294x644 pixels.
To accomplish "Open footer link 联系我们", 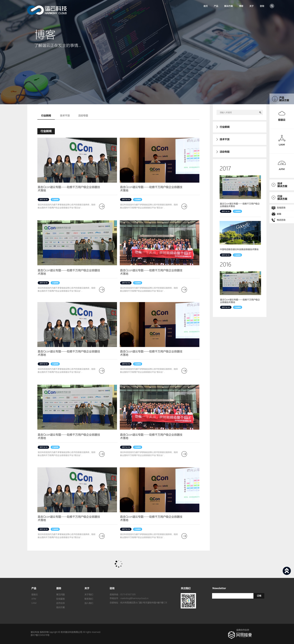I will [89, 599].
